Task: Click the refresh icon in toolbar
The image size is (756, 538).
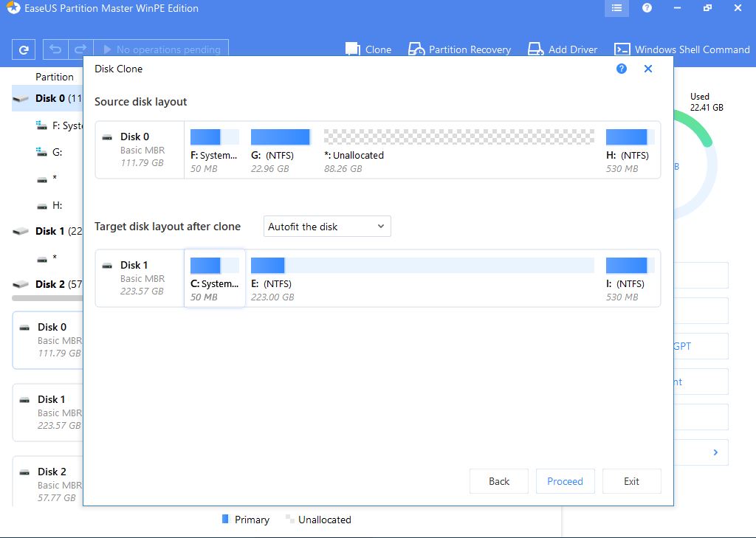Action: pyautogui.click(x=24, y=50)
